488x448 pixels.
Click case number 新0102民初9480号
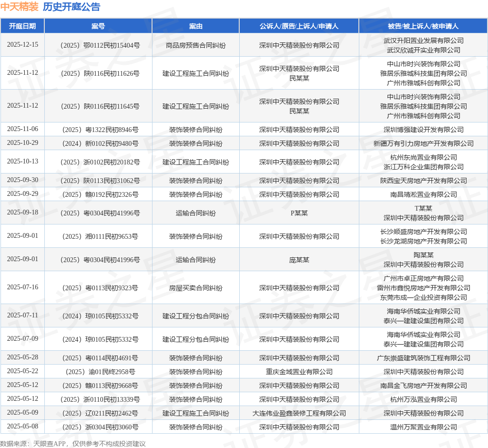[100, 143]
